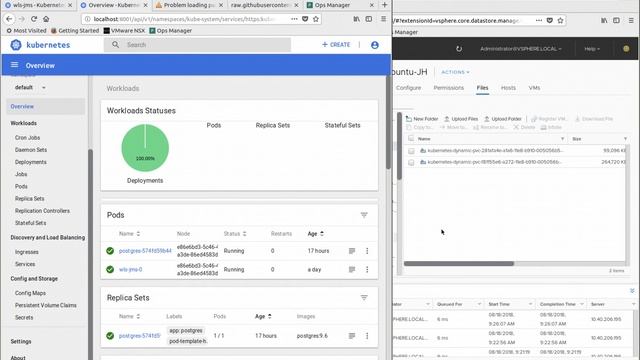This screenshot has height=360, width=640.
Task: Open a new tab with the plus button
Action: tap(384, 5)
